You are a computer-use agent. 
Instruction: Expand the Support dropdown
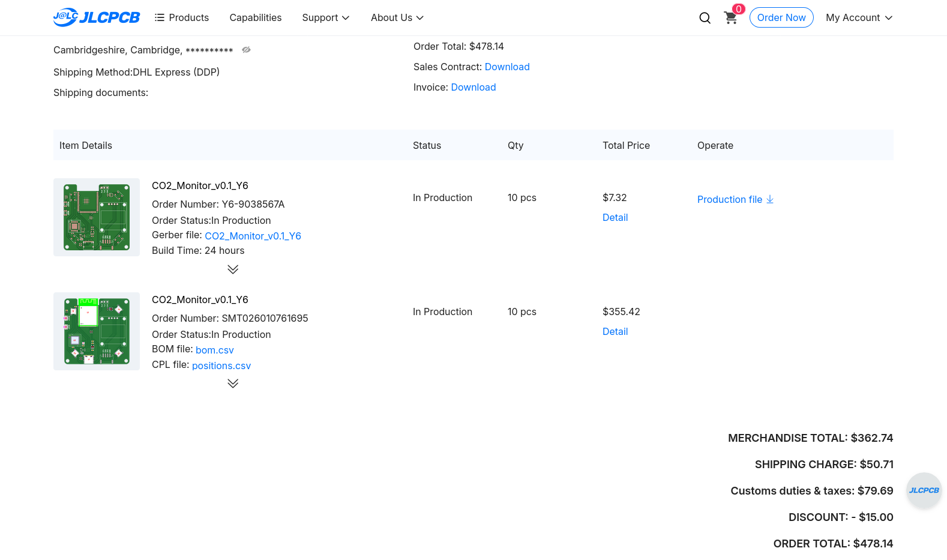pyautogui.click(x=325, y=17)
